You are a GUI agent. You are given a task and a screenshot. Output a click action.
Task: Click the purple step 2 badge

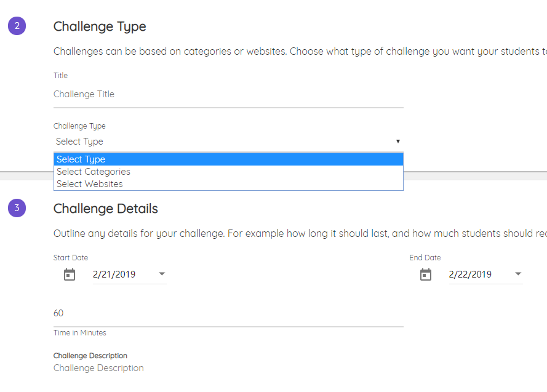17,26
